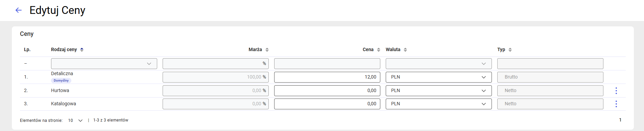Viewport: 644px width, 131px height.
Task: Edit the Detaliczna price field 12,00
Action: pos(327,77)
